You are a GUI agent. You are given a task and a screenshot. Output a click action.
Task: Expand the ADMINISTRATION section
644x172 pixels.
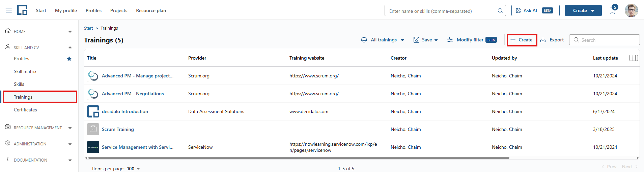tap(70, 144)
